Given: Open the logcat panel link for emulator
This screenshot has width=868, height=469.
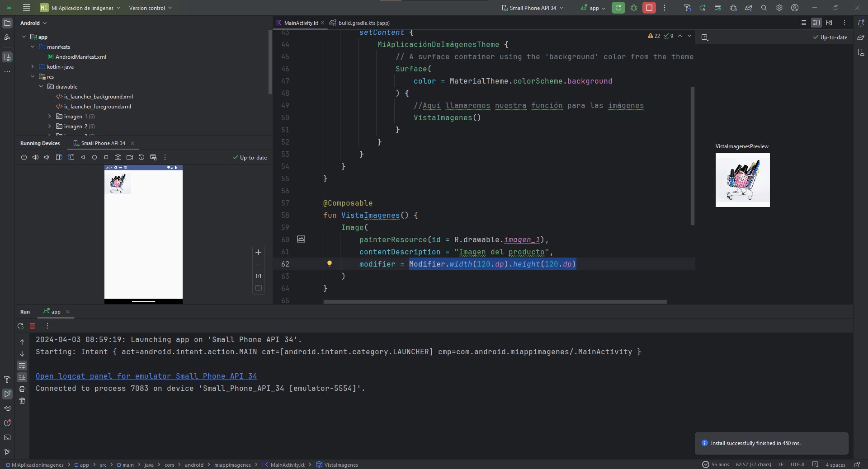Looking at the screenshot, I should (x=146, y=376).
